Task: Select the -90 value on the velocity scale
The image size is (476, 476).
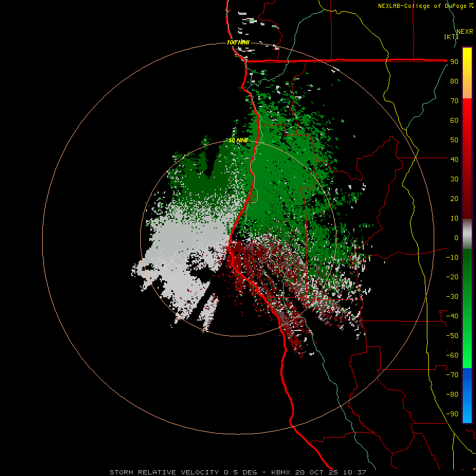Action: 452,414
